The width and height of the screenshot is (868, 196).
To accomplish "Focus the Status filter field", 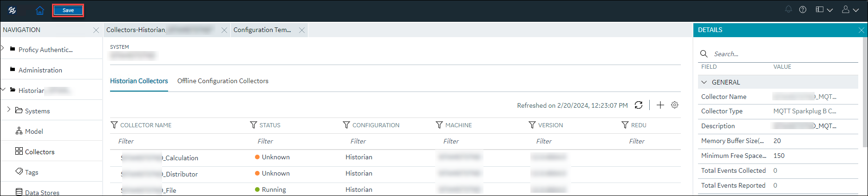I will pyautogui.click(x=296, y=141).
